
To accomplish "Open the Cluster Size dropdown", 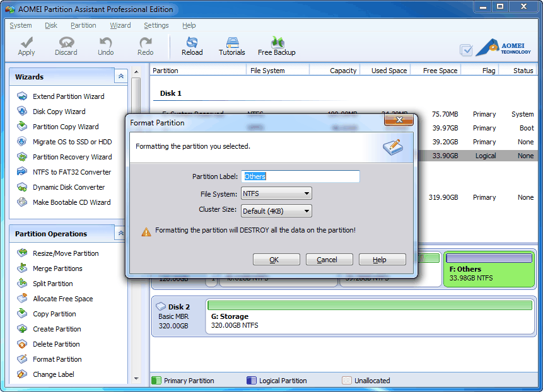I will pos(307,209).
